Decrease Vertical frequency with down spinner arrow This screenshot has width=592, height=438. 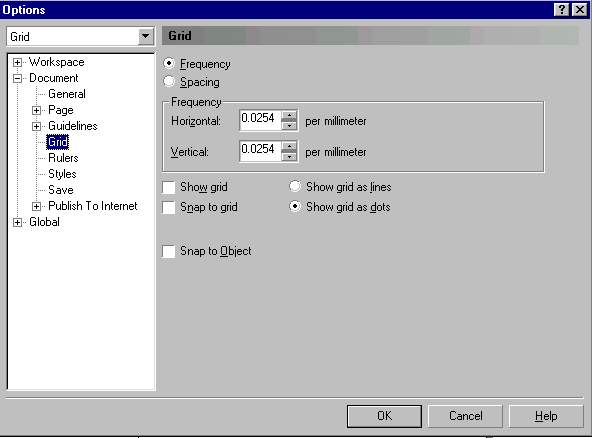(289, 156)
